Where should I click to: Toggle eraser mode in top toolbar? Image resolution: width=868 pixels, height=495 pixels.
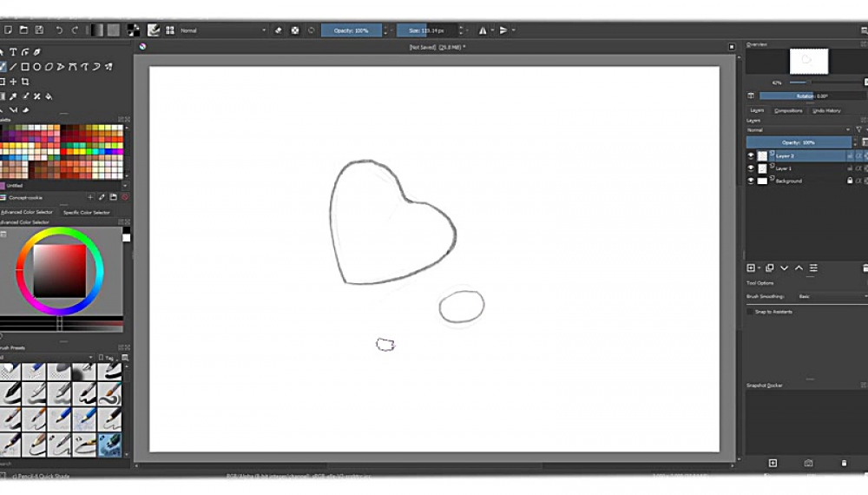279,30
